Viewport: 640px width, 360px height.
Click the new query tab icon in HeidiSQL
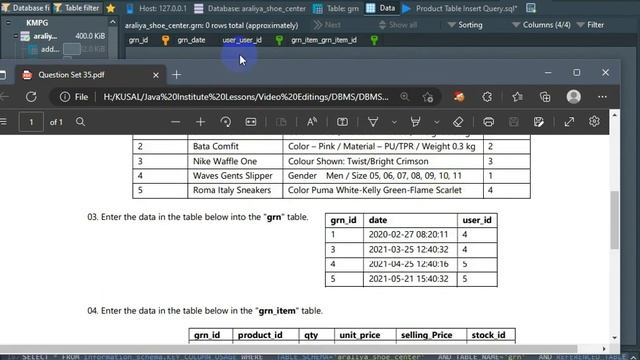pos(531,8)
